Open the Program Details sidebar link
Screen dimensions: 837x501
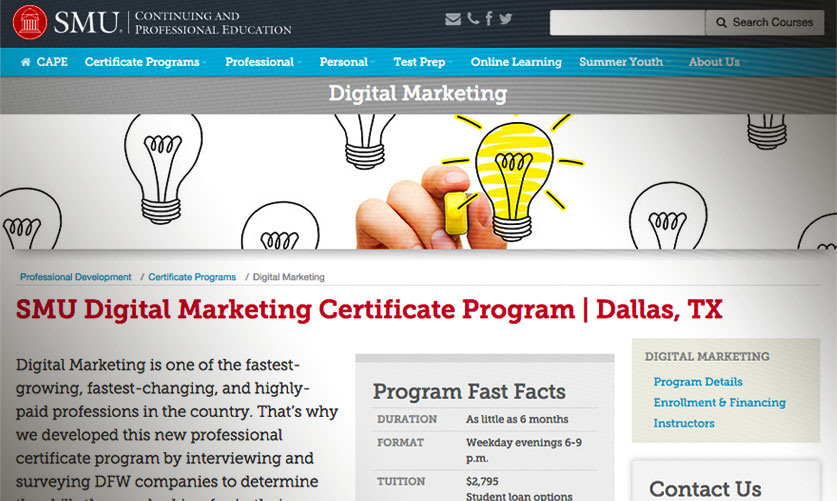point(698,382)
